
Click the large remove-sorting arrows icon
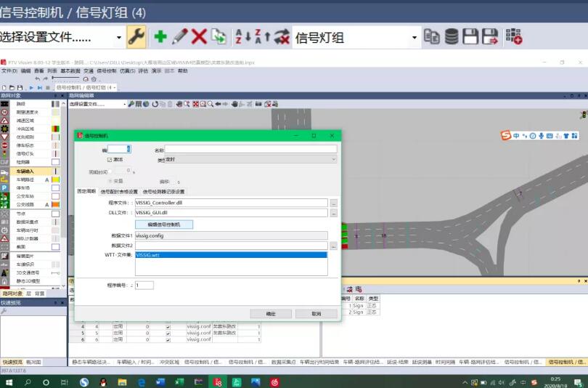point(282,37)
